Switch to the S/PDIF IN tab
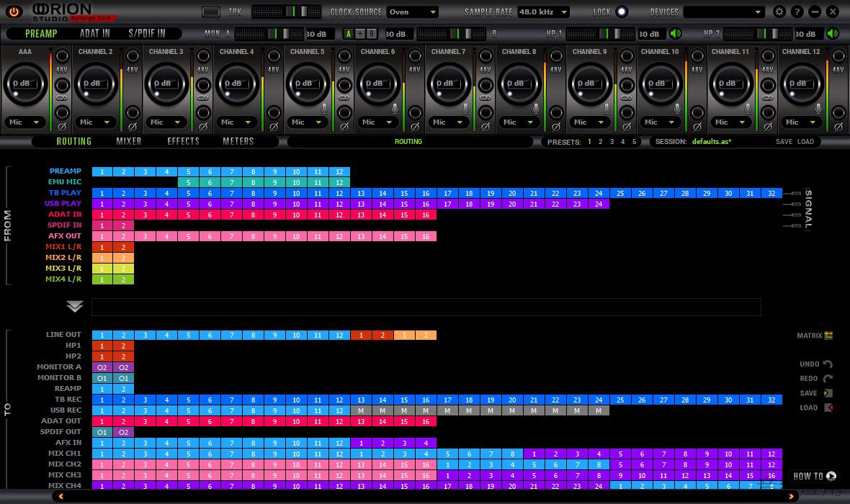This screenshot has height=504, width=850. click(147, 34)
